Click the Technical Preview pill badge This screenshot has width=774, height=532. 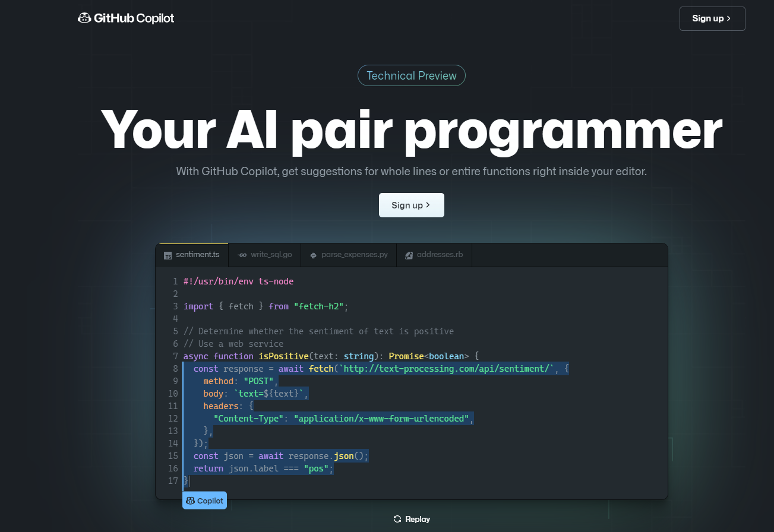412,76
